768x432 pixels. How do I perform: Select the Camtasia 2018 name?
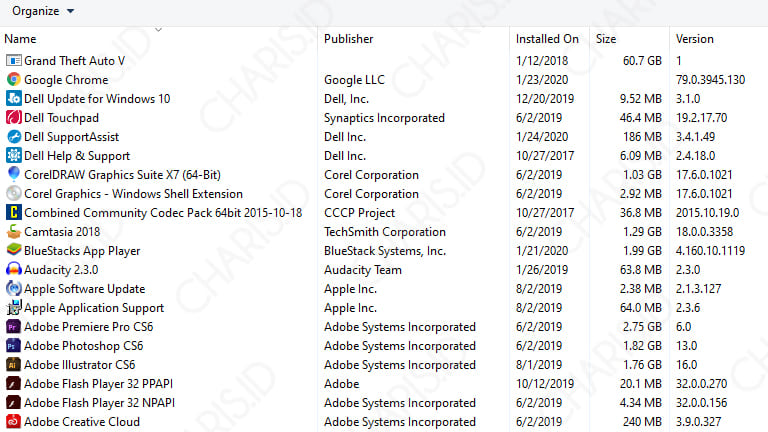62,232
